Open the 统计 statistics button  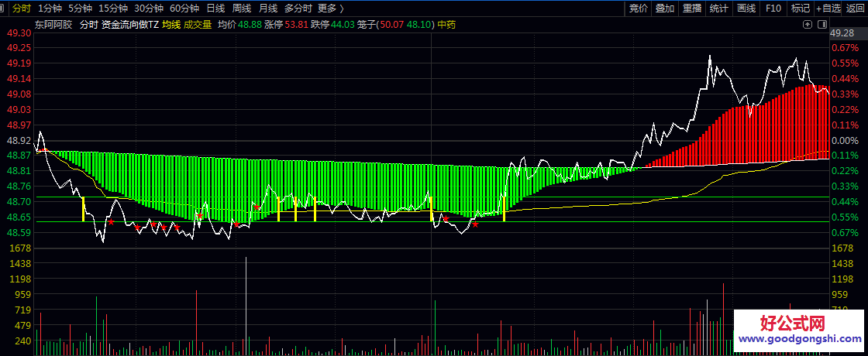[x=719, y=9]
